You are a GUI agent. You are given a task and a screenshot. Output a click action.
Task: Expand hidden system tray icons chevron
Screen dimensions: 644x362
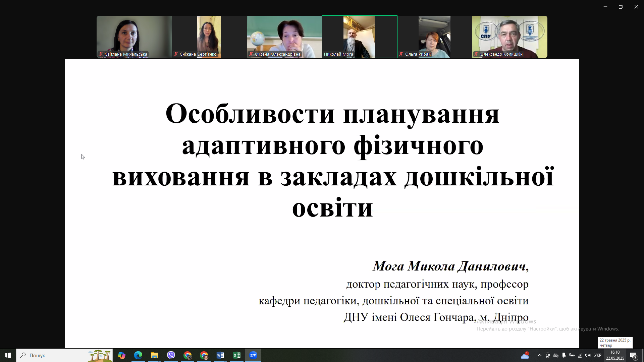(539, 355)
